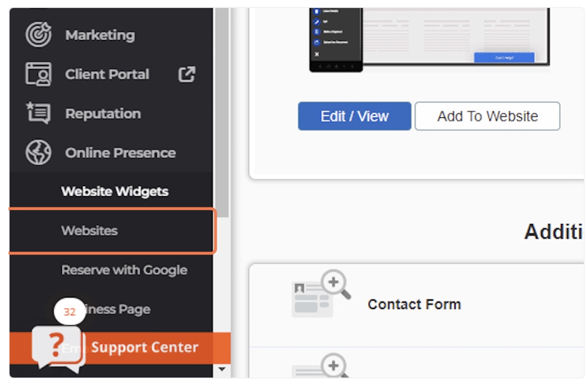Click the Edit / View button
This screenshot has width=588, height=385.
(x=354, y=116)
